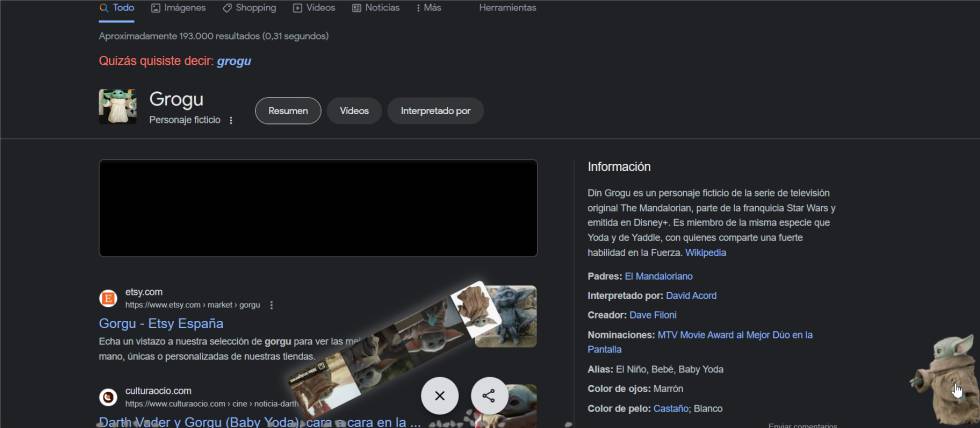Click the Grogu figure at screen edge
Viewport: 980px width, 428px height.
coord(946,380)
